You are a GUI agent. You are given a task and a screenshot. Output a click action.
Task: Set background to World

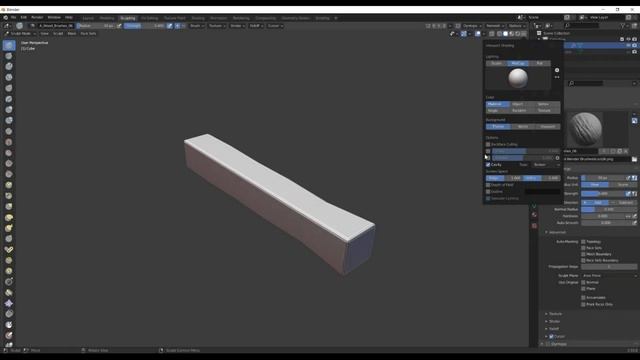point(523,127)
